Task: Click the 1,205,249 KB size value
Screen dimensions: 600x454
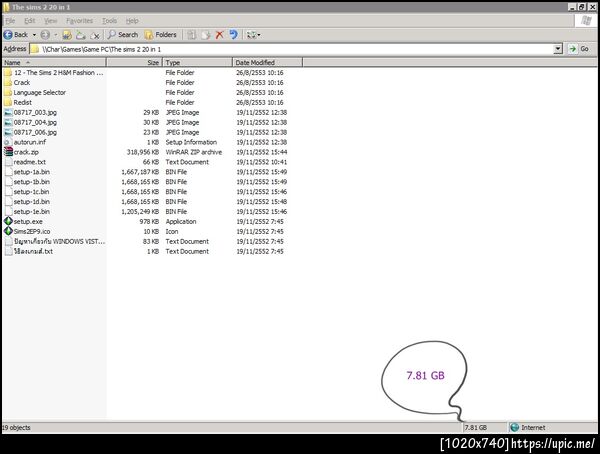Action: [x=140, y=212]
